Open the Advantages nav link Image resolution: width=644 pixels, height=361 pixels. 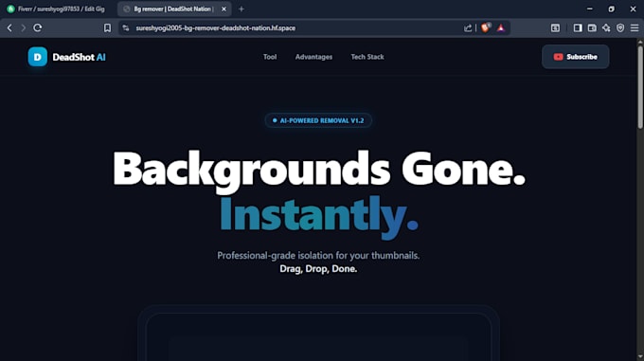coord(313,57)
